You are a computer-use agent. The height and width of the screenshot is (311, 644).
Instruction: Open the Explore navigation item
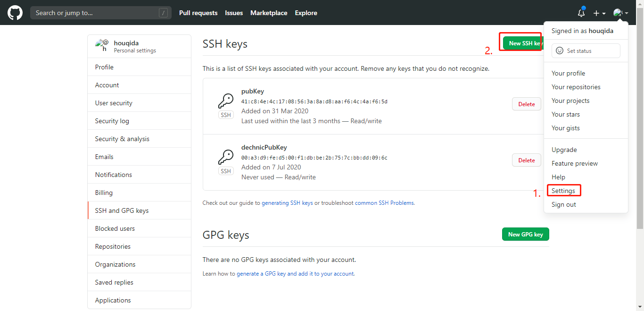[x=305, y=13]
